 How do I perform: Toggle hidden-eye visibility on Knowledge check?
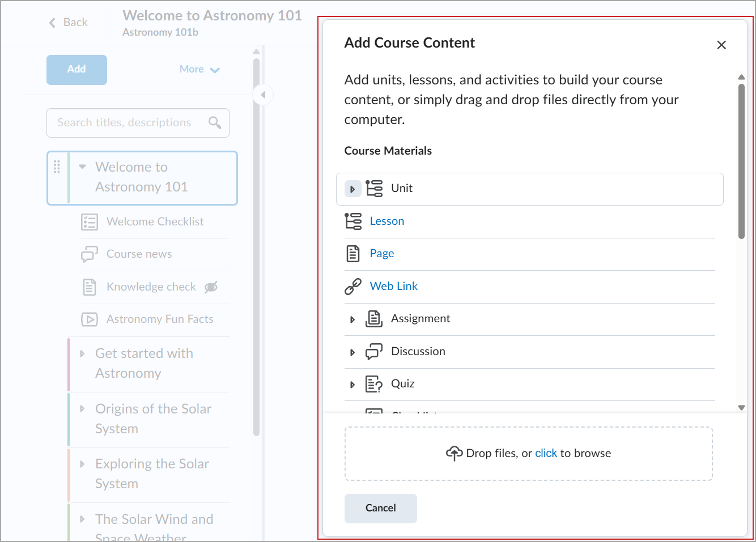point(211,287)
